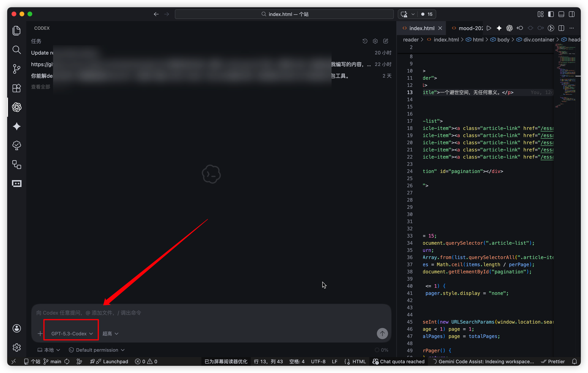588x373 pixels.
Task: Open the GPT-5.3-Codex model dropdown
Action: 72,333
